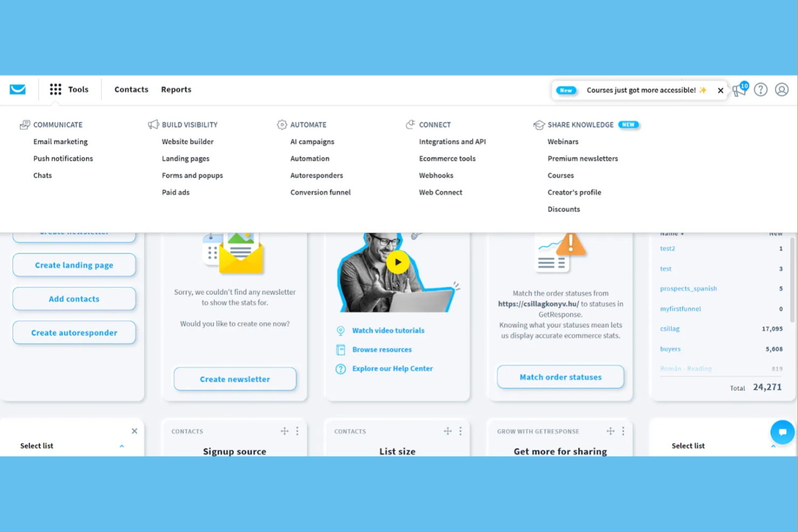Open the apps grid icon beside Tools

point(55,89)
